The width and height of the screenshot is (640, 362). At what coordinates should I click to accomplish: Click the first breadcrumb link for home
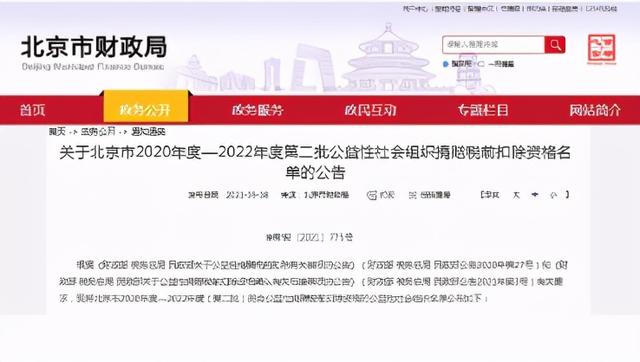coord(57,132)
